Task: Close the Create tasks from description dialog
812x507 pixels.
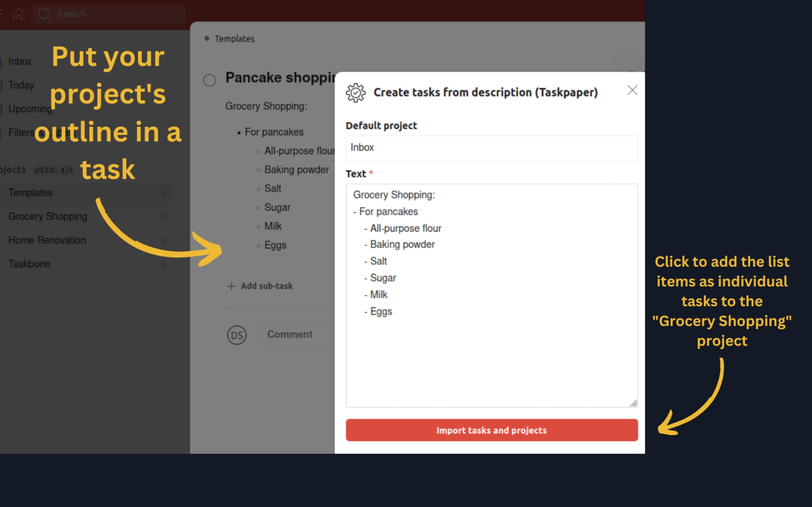Action: coord(632,90)
